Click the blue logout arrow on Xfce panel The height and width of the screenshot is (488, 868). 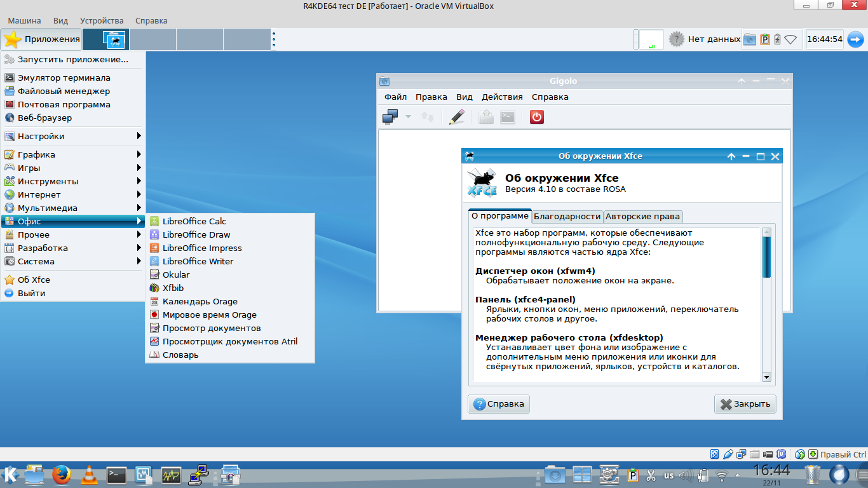click(856, 39)
